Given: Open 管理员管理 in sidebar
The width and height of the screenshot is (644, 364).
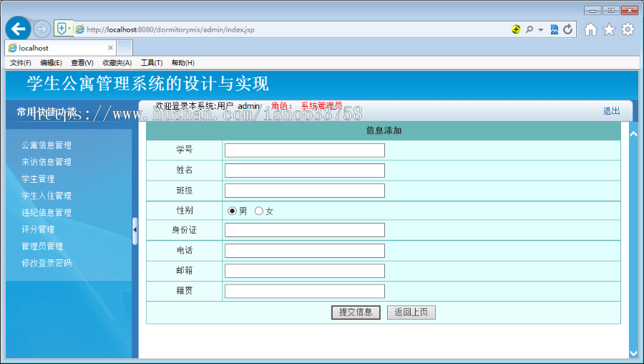Looking at the screenshot, I should (42, 246).
